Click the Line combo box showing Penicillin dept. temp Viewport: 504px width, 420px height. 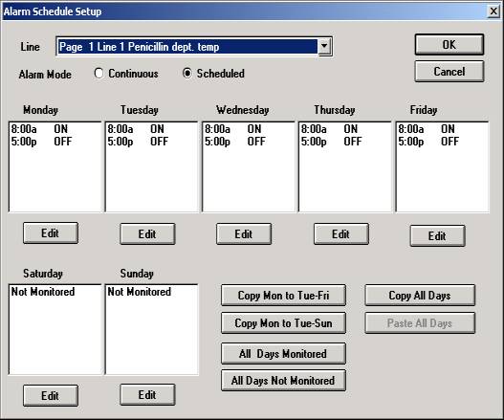[194, 47]
